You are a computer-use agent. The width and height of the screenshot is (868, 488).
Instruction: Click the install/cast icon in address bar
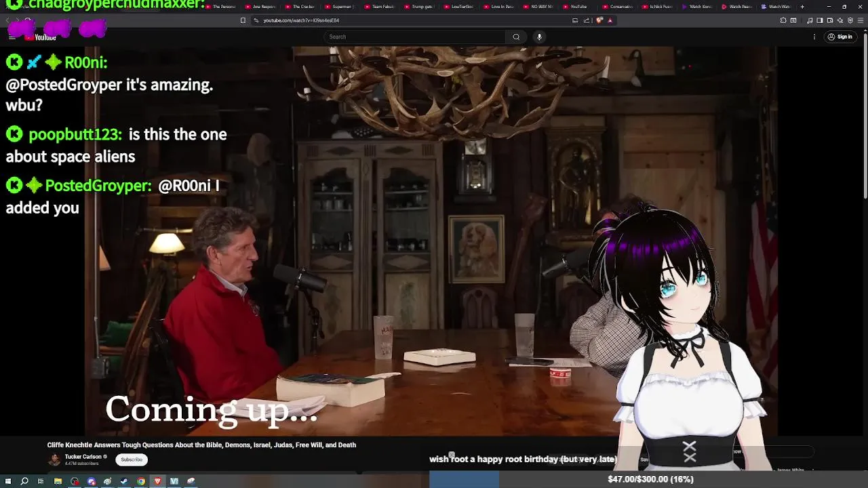[575, 20]
